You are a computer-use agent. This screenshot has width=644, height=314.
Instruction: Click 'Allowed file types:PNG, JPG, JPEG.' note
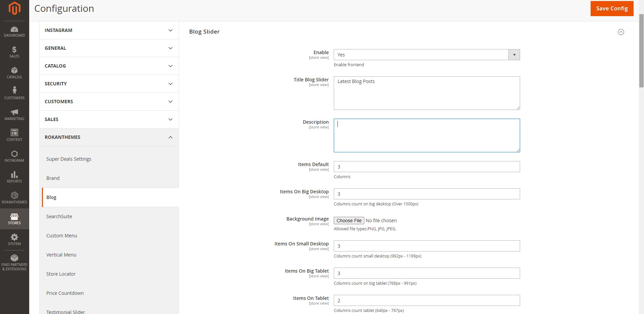click(x=365, y=229)
